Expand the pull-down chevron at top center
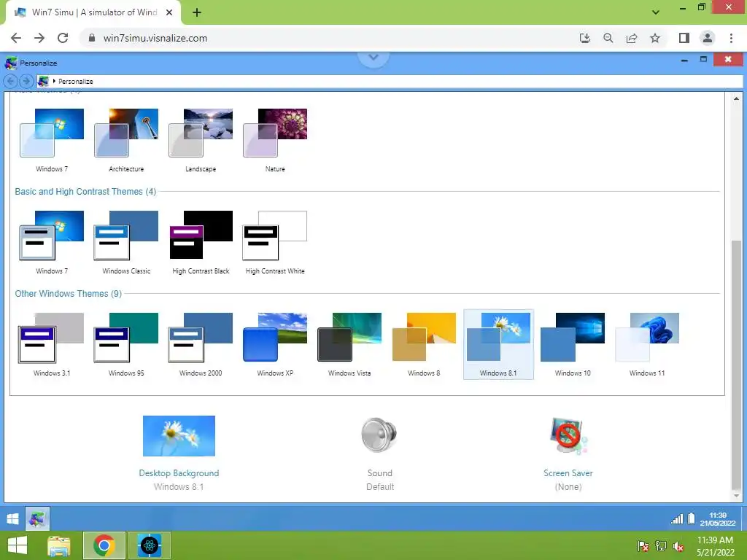The image size is (747, 560). pos(373,58)
